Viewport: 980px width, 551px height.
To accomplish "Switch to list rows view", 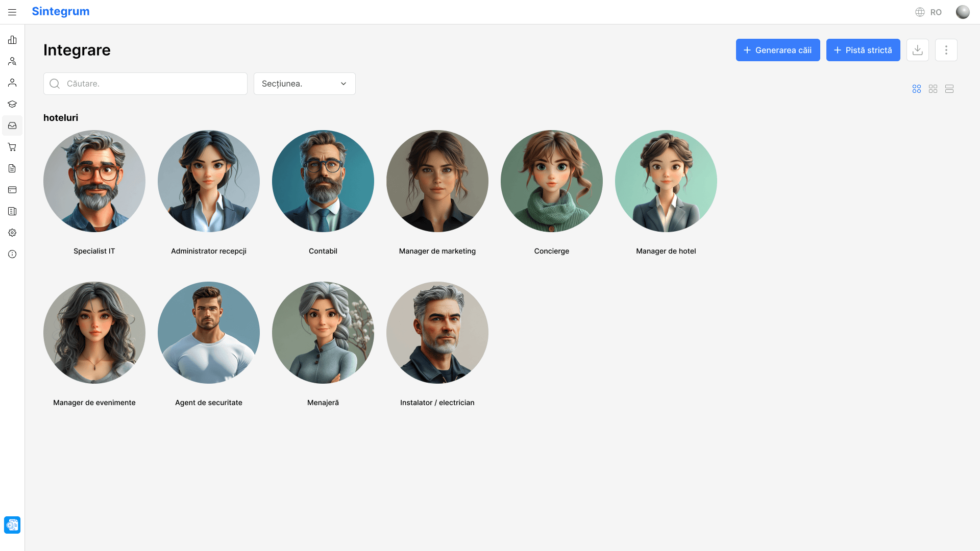I will coord(949,89).
